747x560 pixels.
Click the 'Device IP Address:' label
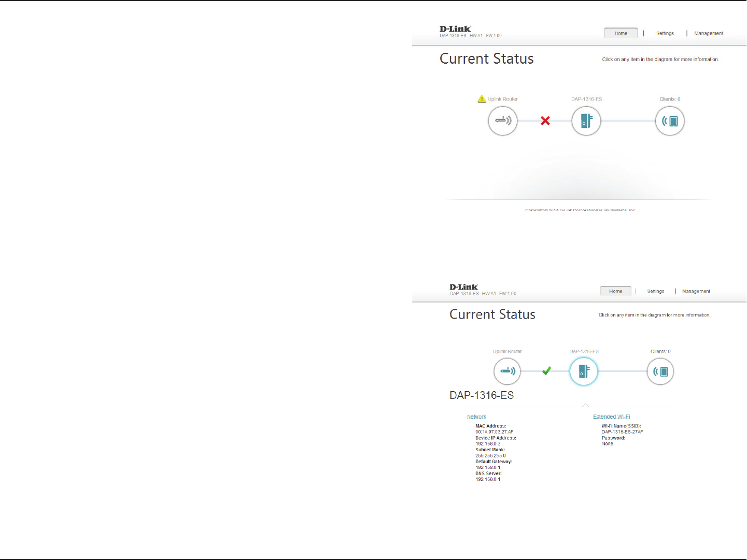click(x=496, y=438)
